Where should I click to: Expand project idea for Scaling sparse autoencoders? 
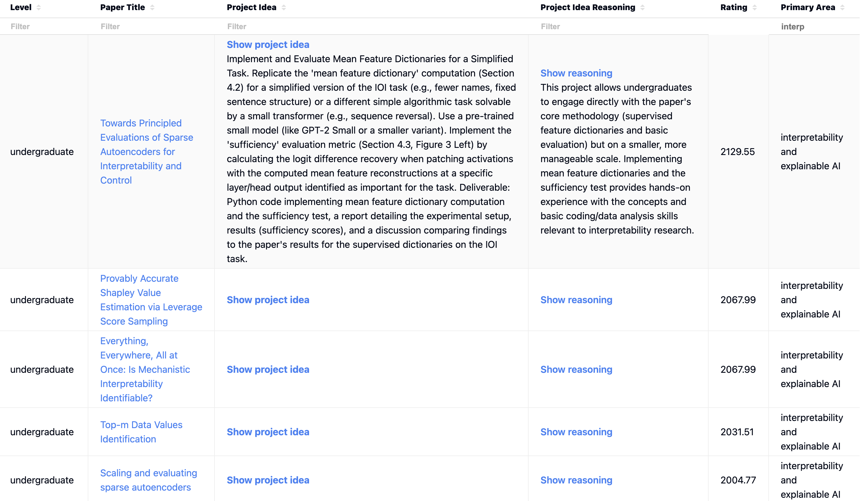[268, 480]
